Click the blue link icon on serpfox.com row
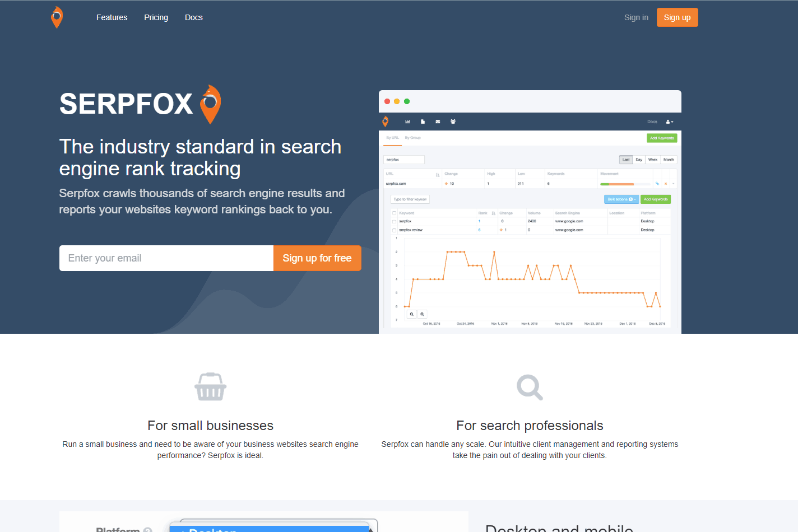 point(657,184)
